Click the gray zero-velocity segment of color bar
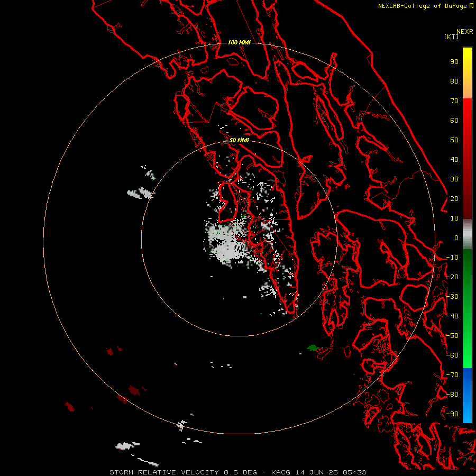Image resolution: width=476 pixels, height=476 pixels. [467, 234]
